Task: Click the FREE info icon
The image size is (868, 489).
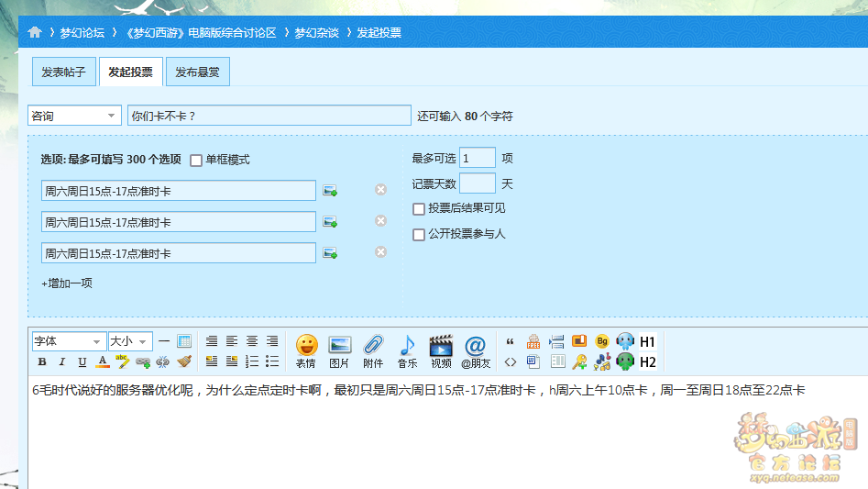Action: click(533, 341)
